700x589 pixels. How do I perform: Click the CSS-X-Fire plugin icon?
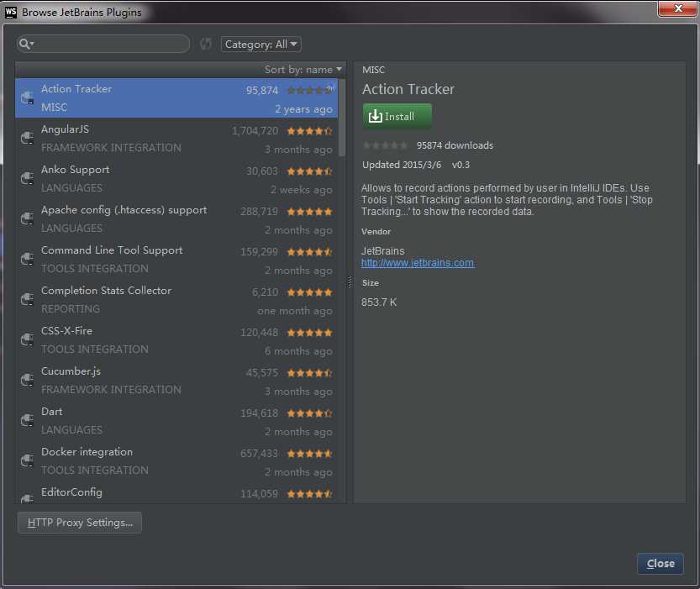pos(27,339)
